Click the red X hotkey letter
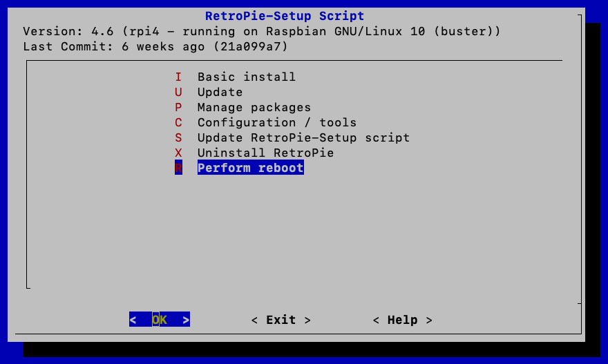 (178, 153)
